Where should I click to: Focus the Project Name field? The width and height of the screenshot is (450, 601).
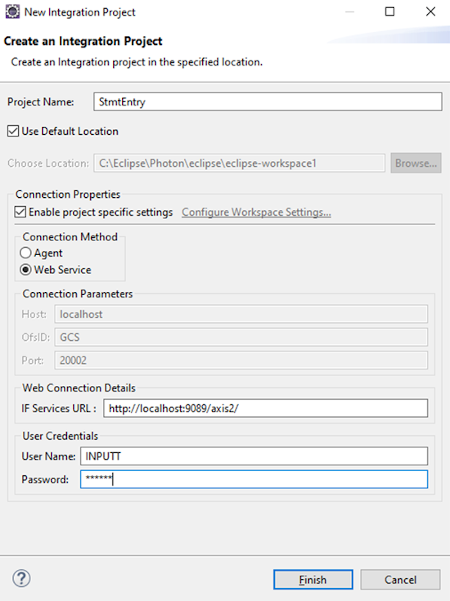(268, 102)
